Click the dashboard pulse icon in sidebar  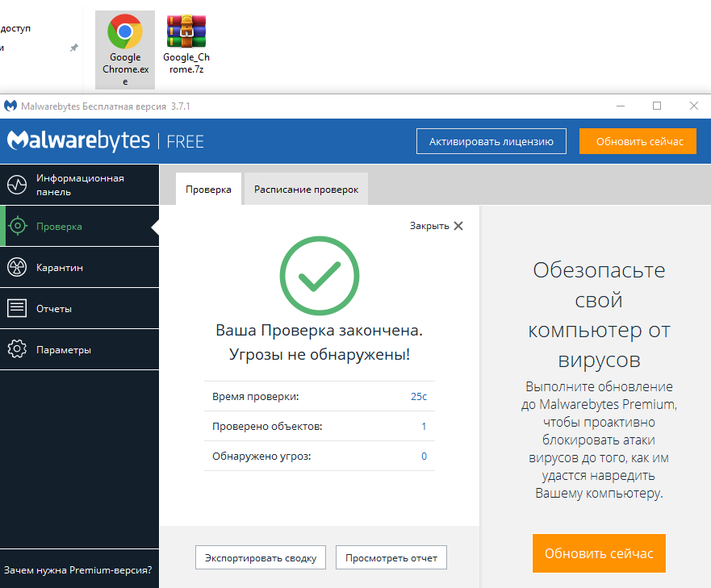[x=17, y=185]
